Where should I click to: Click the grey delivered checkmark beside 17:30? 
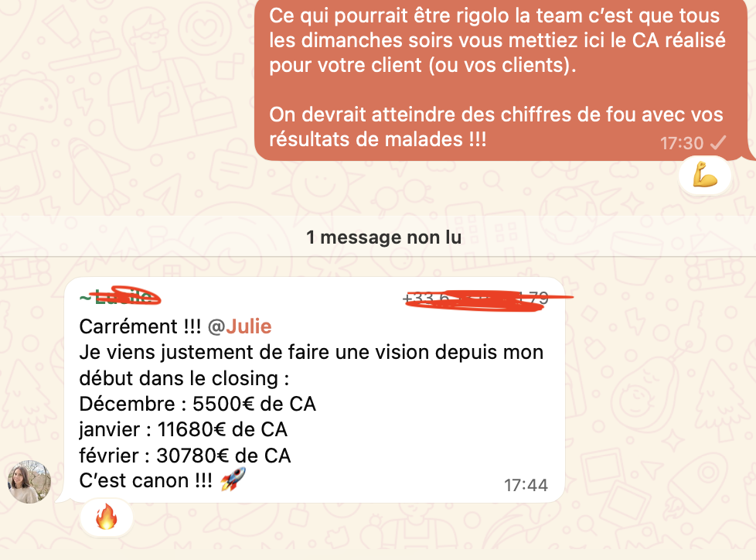pyautogui.click(x=718, y=143)
